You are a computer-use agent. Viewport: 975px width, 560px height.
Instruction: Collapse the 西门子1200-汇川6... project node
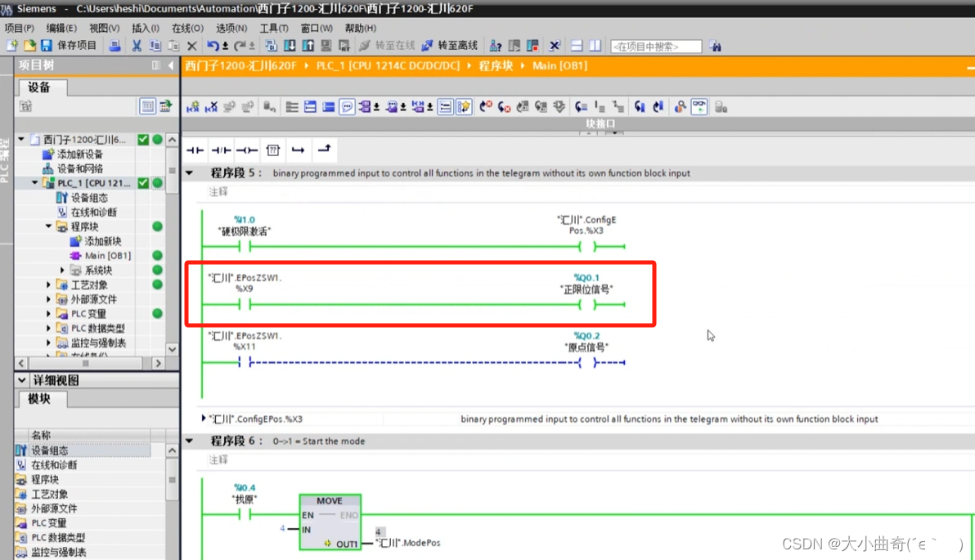(x=21, y=139)
